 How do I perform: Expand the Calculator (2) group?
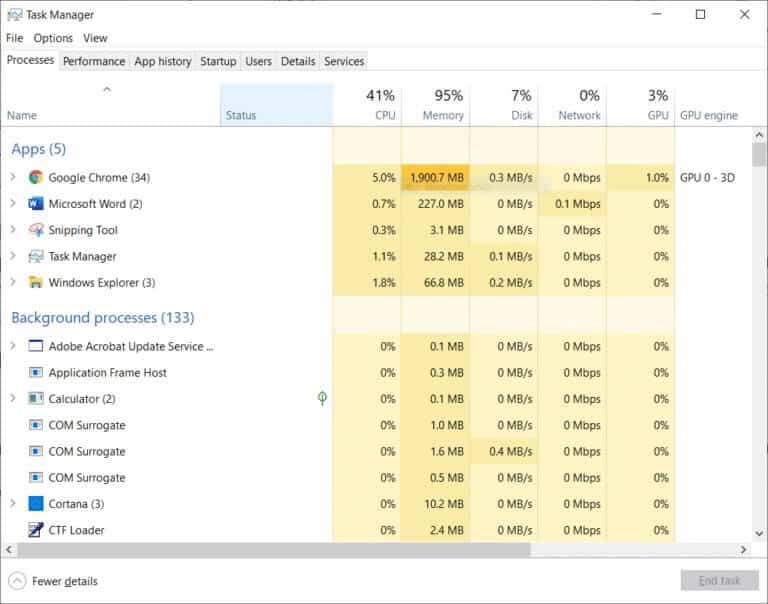[x=13, y=398]
